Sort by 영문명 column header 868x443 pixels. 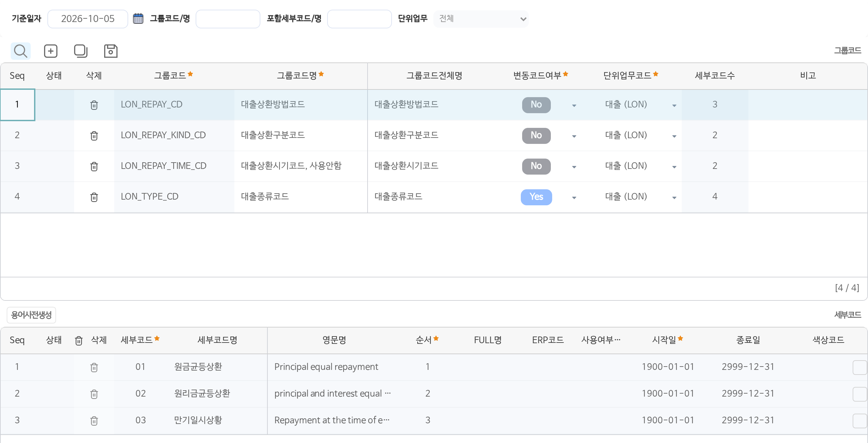pyautogui.click(x=334, y=340)
